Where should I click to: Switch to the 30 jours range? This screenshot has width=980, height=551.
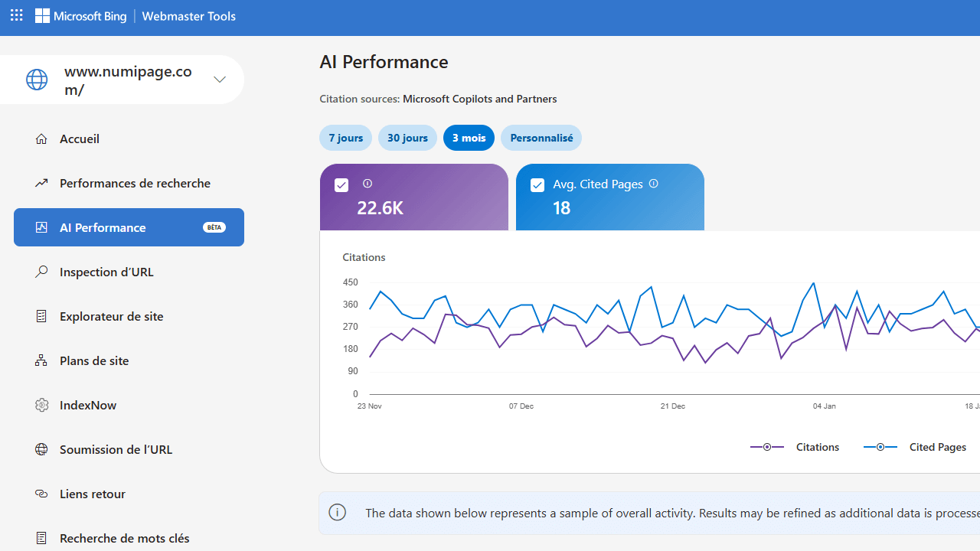pos(407,138)
